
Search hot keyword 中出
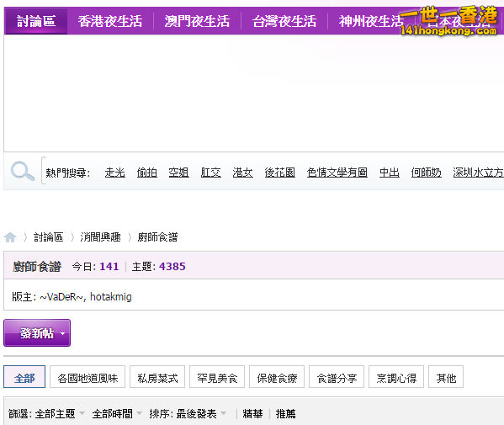(x=390, y=173)
